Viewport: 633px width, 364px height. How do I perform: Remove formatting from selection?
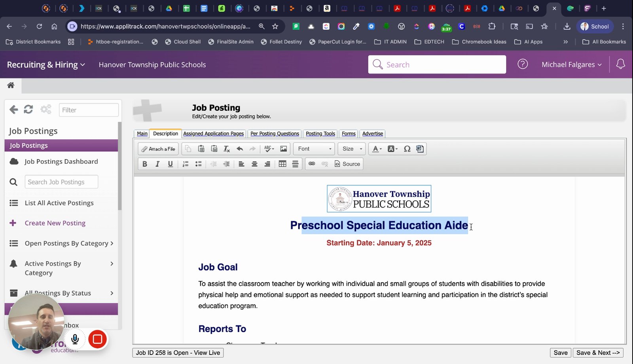(x=227, y=149)
